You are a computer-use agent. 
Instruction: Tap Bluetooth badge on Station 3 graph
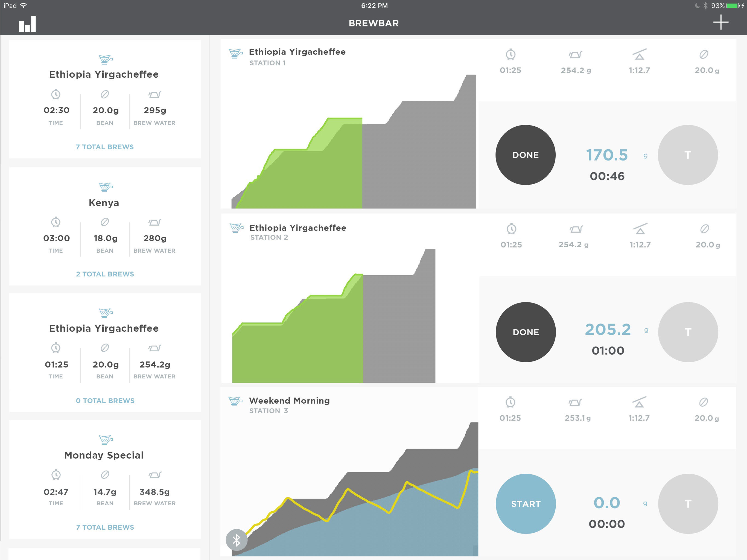click(x=237, y=540)
